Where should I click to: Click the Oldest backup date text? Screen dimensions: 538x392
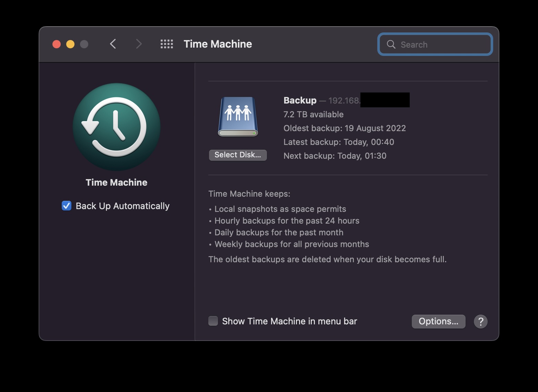point(345,128)
